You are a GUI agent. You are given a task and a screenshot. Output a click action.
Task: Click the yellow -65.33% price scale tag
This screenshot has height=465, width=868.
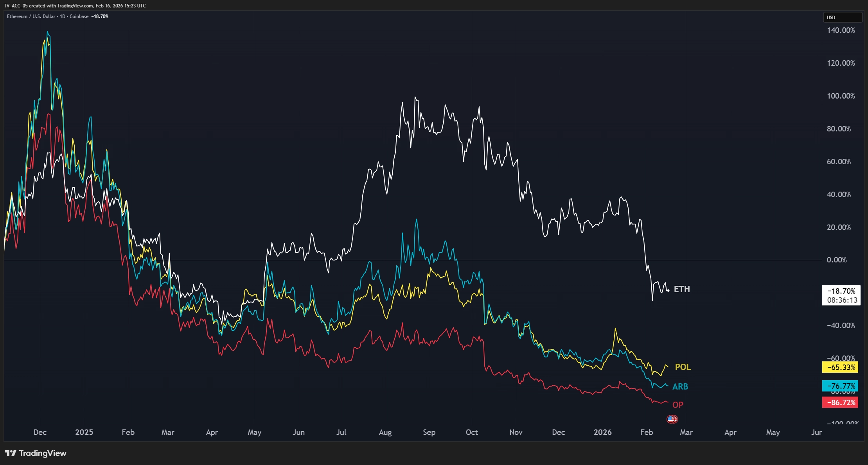(840, 367)
